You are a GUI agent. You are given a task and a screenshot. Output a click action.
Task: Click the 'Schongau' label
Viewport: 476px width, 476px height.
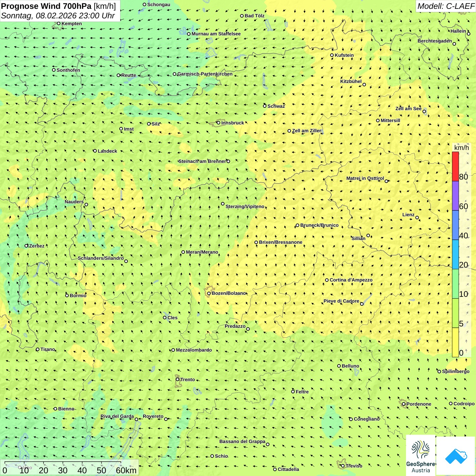pyautogui.click(x=158, y=4)
